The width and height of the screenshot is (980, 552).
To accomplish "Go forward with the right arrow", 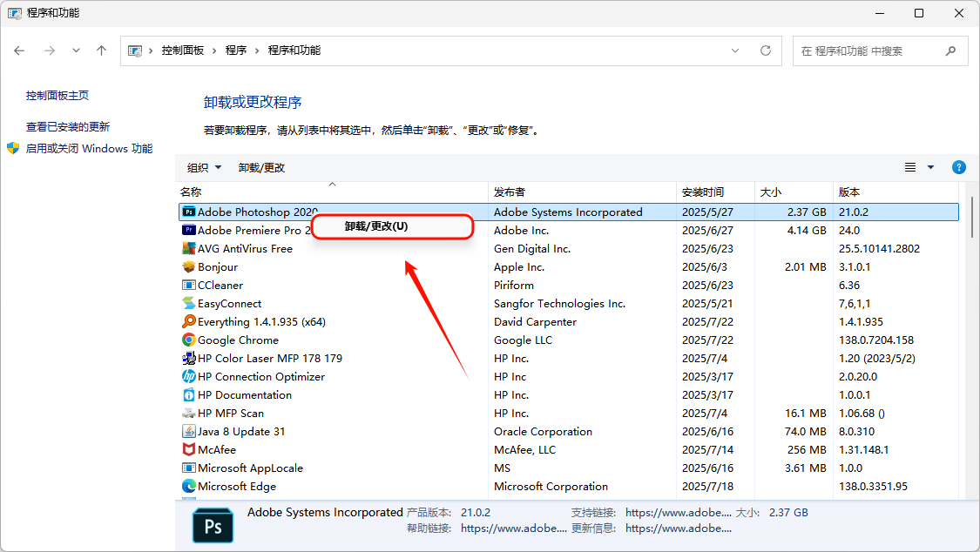I will 50,50.
